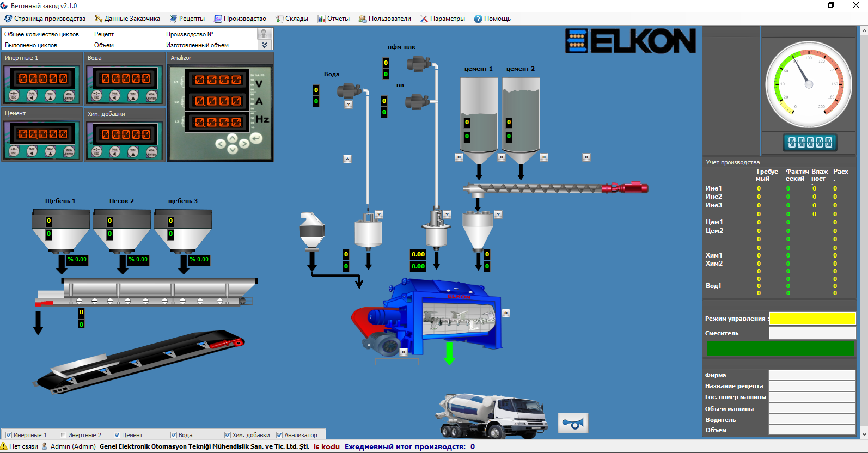The height and width of the screenshot is (453, 868).
Task: Open the Параметры dropdown menu
Action: point(443,19)
